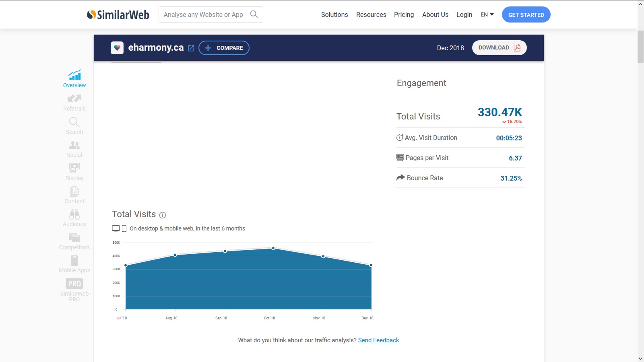This screenshot has height=362, width=644.
Task: Click the Bounce Rate arrow icon
Action: pyautogui.click(x=400, y=177)
